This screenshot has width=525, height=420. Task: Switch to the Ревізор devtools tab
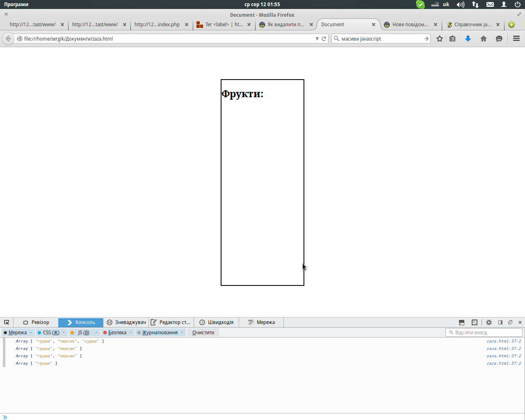tap(36, 322)
